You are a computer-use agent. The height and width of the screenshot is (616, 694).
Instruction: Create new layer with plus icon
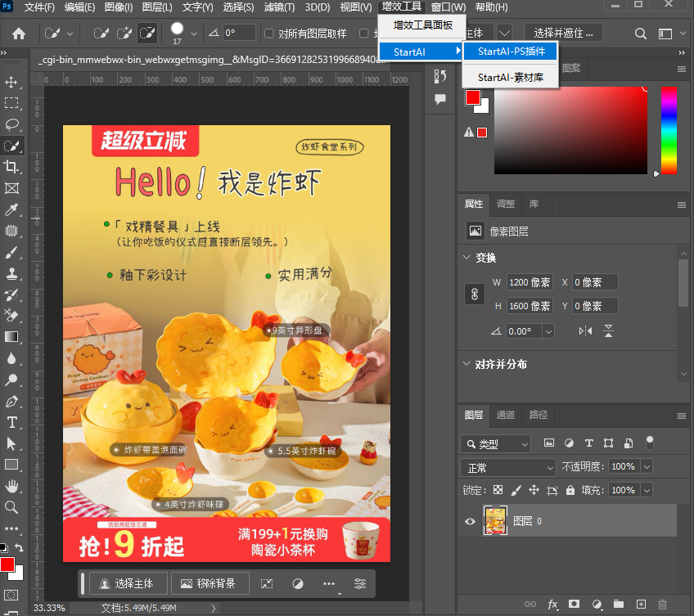[x=641, y=604]
